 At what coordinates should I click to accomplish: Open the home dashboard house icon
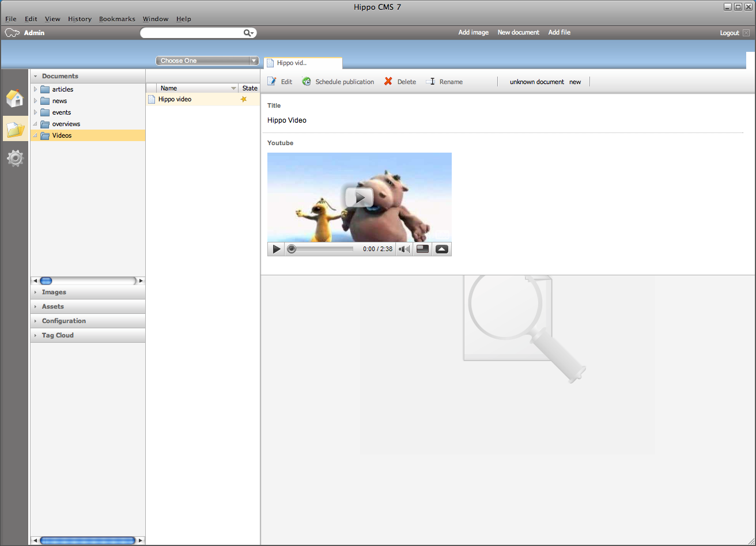tap(15, 98)
